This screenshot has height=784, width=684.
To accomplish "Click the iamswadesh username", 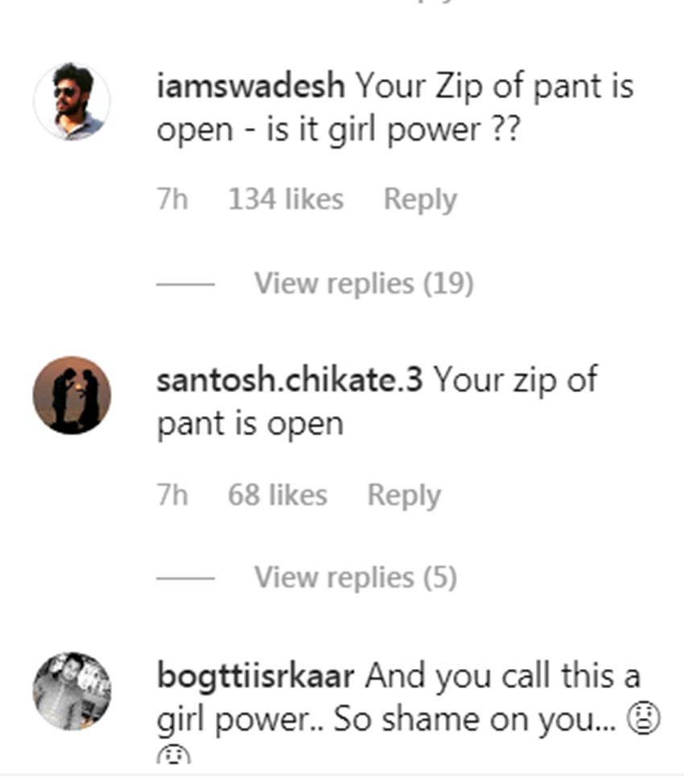I will point(250,86).
